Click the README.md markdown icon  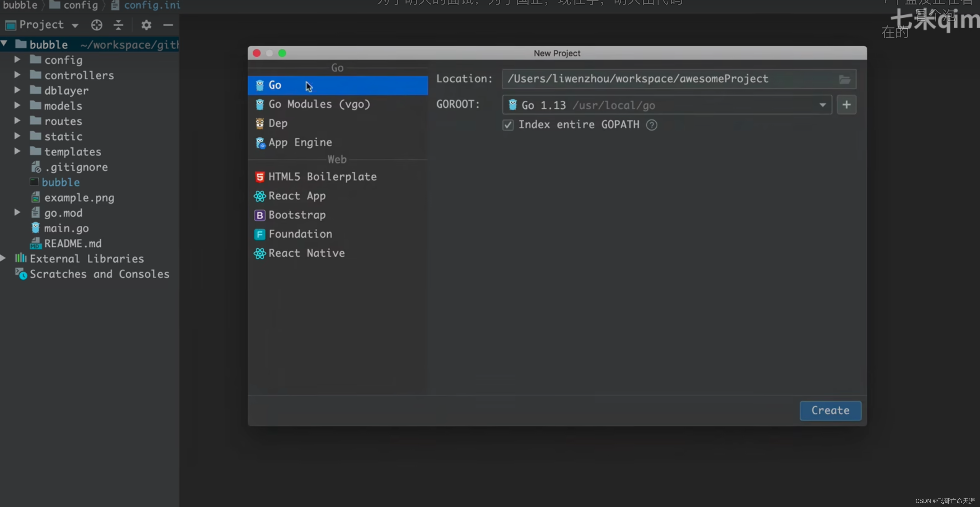[x=35, y=243]
